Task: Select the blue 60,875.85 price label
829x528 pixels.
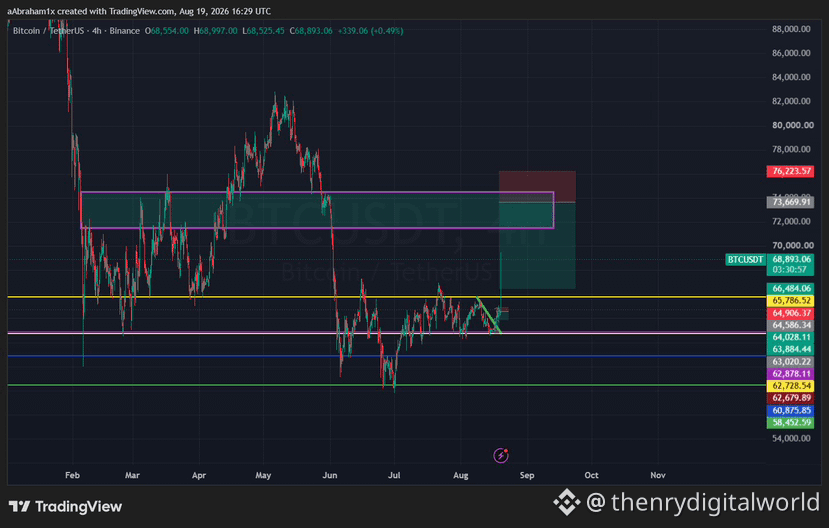Action: [790, 410]
